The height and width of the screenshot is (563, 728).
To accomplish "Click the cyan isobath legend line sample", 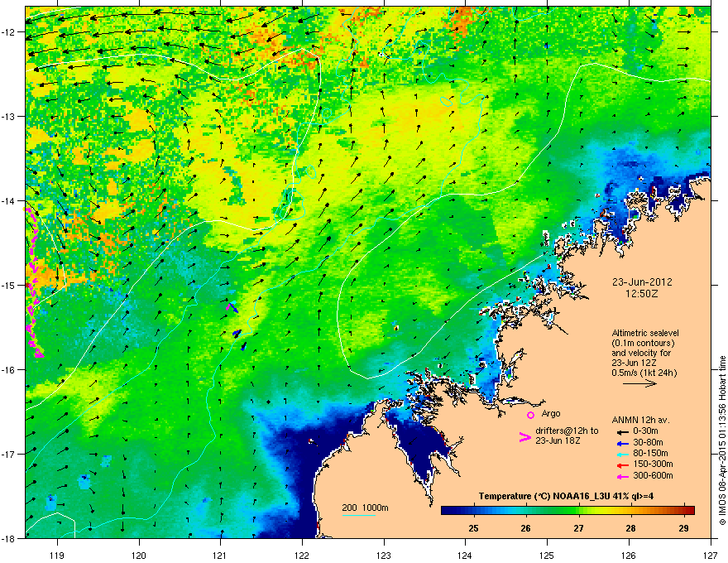I will (358, 515).
